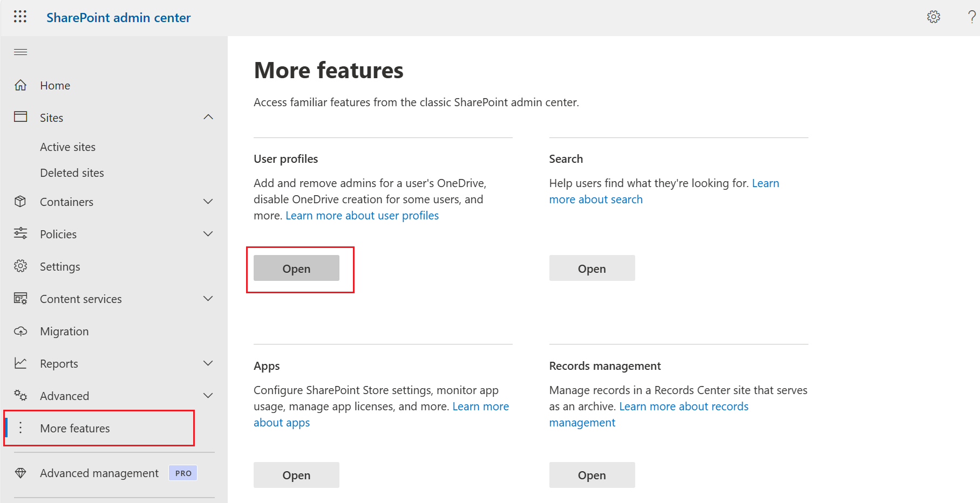
Task: Expand the Policies section chevron
Action: click(x=208, y=234)
